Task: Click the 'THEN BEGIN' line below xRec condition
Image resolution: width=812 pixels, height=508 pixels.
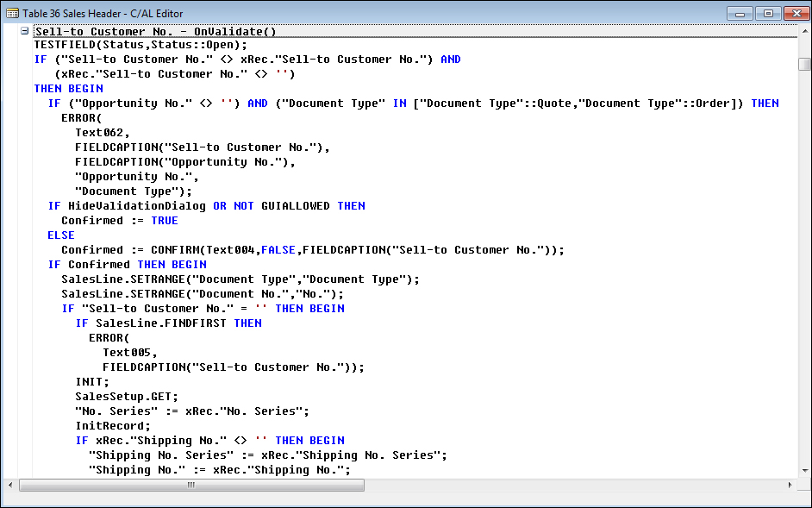Action: point(68,89)
